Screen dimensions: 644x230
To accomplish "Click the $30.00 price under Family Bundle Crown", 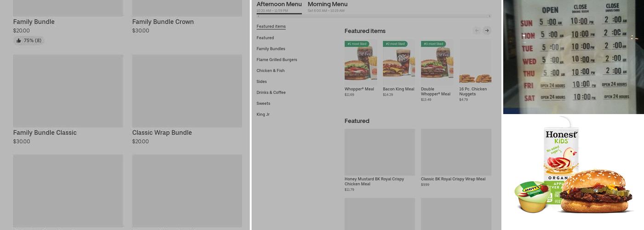I will pyautogui.click(x=140, y=31).
